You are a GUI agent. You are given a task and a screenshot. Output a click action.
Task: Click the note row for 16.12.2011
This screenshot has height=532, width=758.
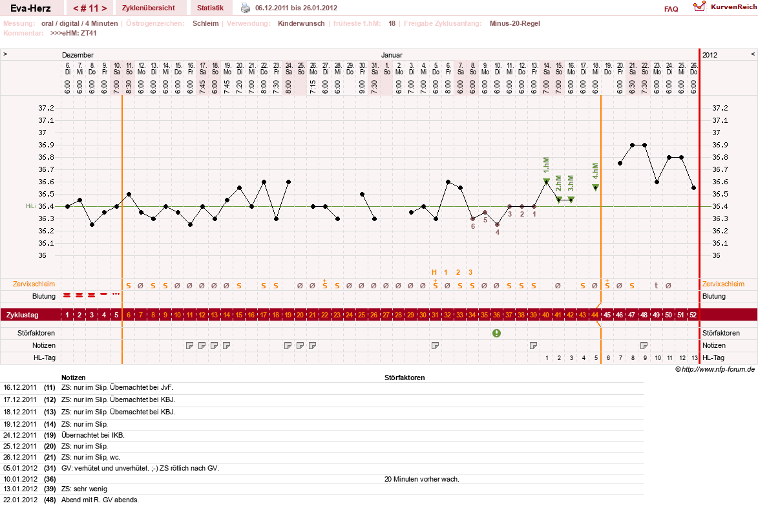[322, 387]
